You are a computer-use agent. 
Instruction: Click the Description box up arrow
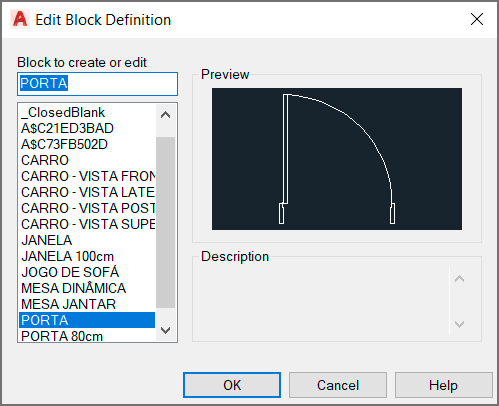(x=460, y=279)
